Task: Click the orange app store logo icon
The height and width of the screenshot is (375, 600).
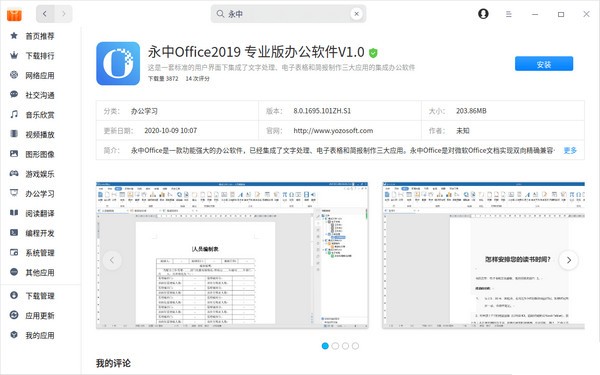Action: [14, 15]
